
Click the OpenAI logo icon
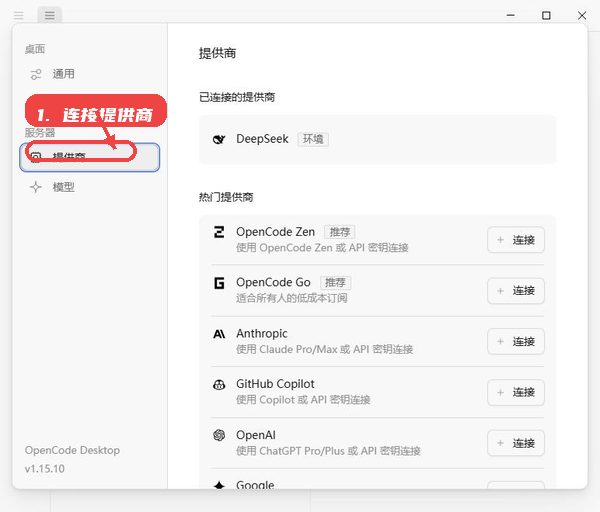click(219, 435)
